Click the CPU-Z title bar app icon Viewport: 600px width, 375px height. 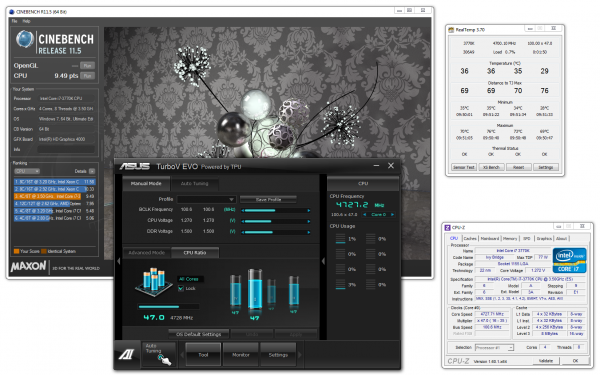pos(447,227)
